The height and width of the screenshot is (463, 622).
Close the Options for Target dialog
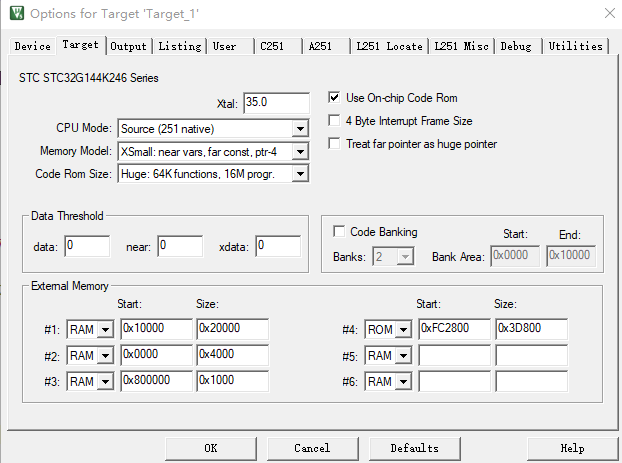[610, 14]
